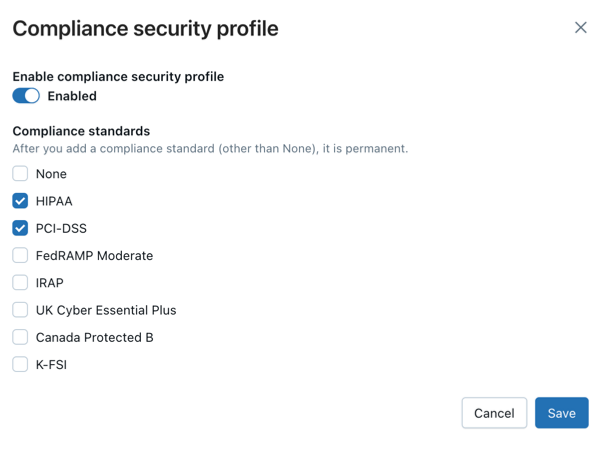Click the "IRAP" label text

(x=50, y=283)
